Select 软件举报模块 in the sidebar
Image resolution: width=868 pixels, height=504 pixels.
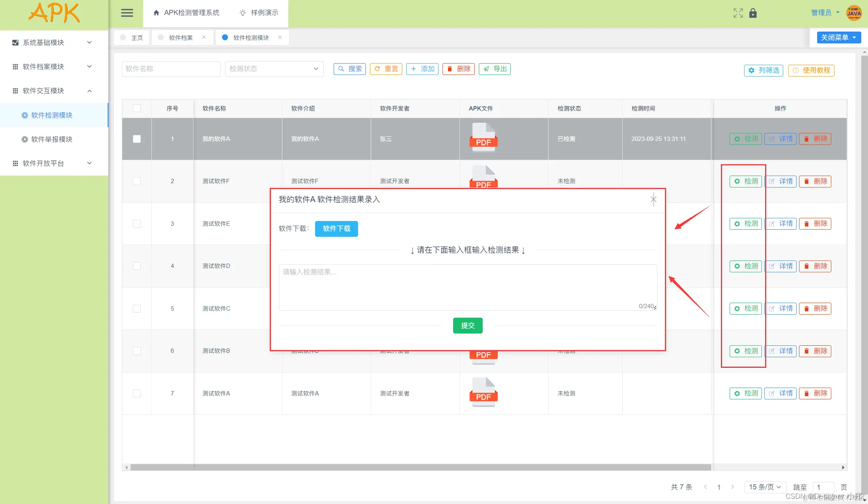52,139
